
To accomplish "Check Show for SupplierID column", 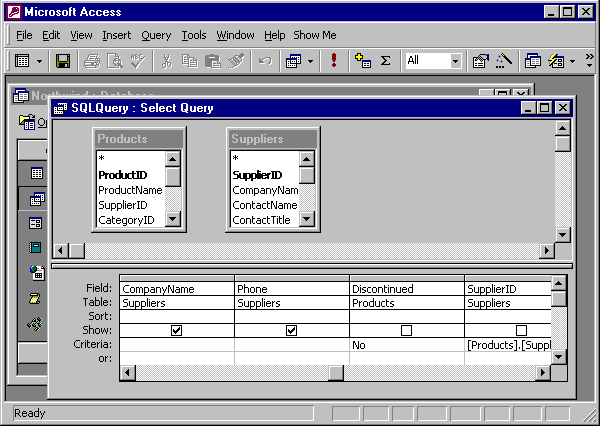I will click(x=521, y=330).
